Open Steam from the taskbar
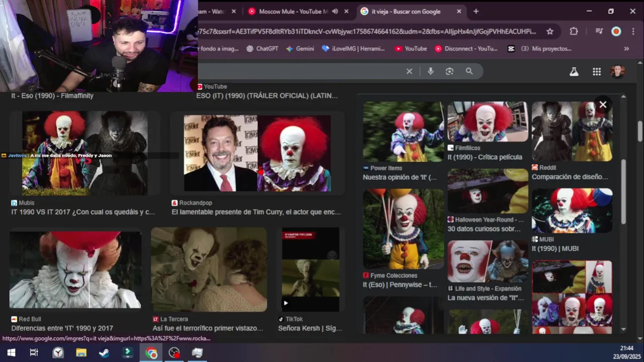The width and height of the screenshot is (644, 362). 104,353
